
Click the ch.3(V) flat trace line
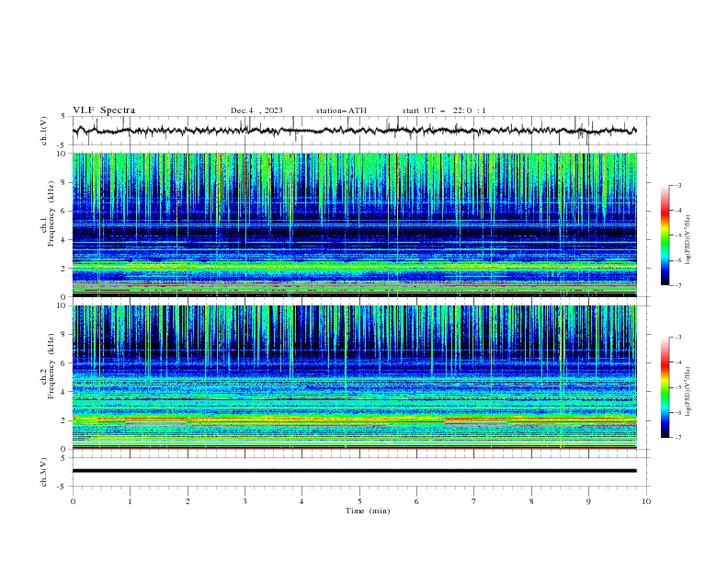tap(354, 471)
